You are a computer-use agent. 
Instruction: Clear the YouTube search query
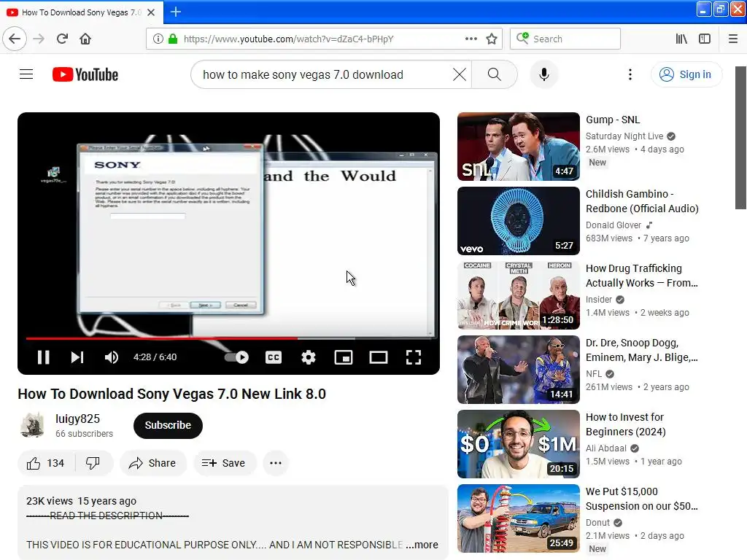pos(460,74)
